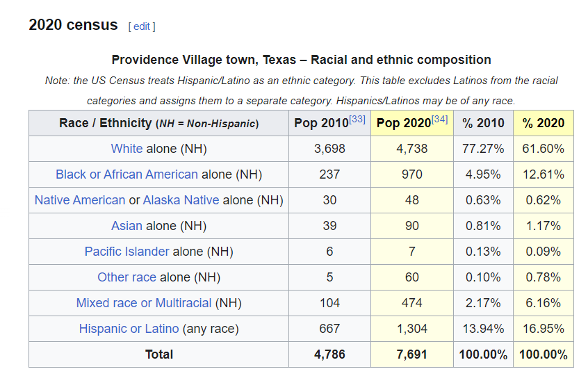Click the cell showing 970

(x=411, y=174)
